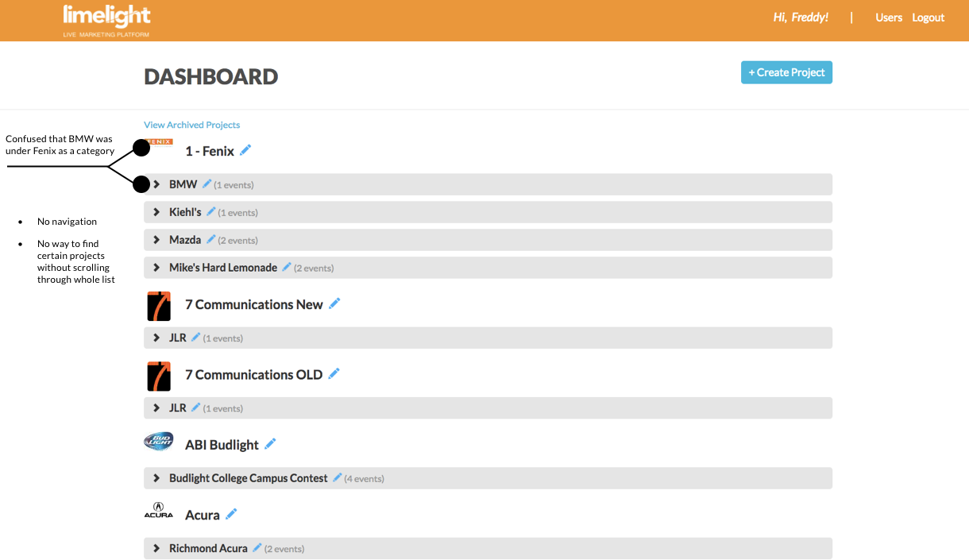Expand the BMW project row
The height and width of the screenshot is (560, 969).
156,184
